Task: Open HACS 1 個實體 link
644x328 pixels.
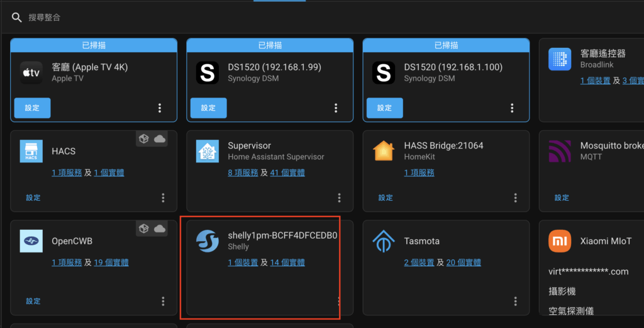Action: 109,172
